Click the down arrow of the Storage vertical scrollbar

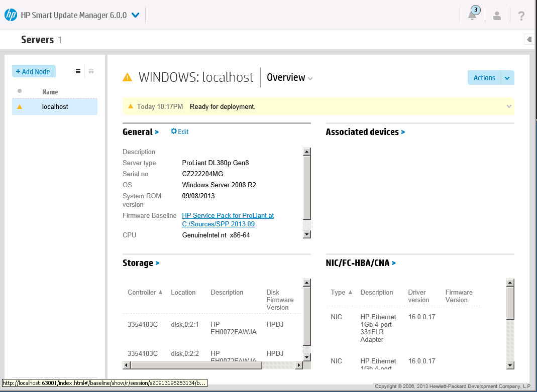(307, 357)
